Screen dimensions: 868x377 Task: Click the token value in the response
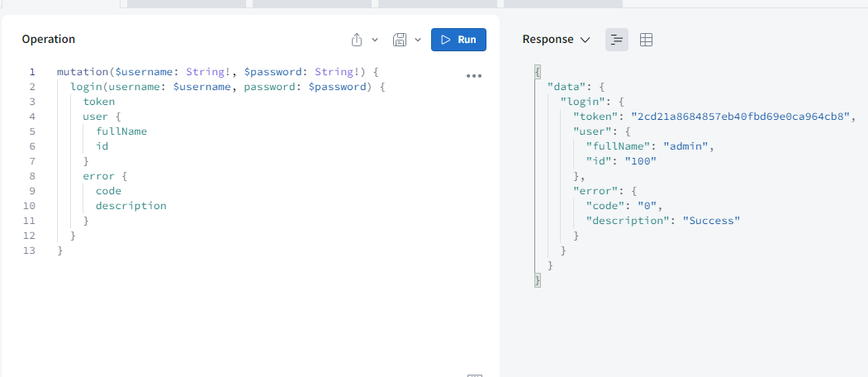(x=740, y=117)
